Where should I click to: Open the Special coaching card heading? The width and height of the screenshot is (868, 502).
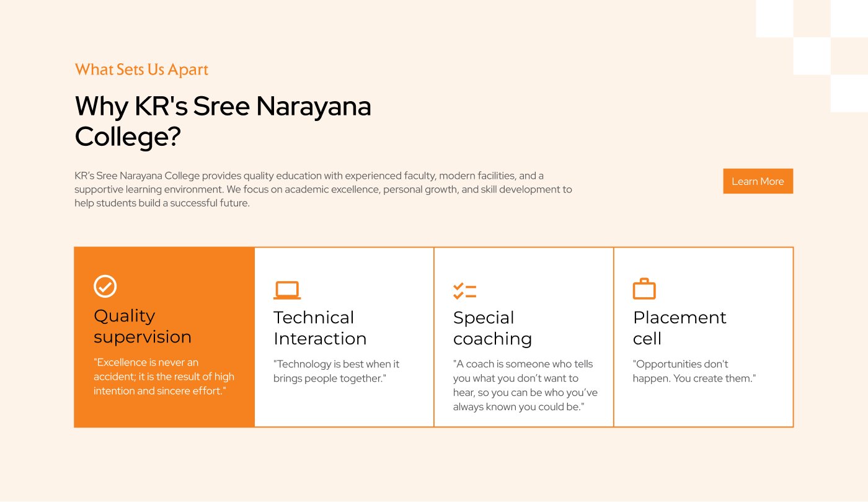(x=492, y=328)
